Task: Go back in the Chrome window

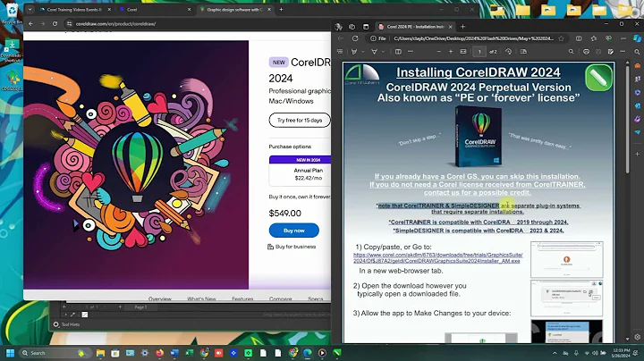Action: (30, 24)
